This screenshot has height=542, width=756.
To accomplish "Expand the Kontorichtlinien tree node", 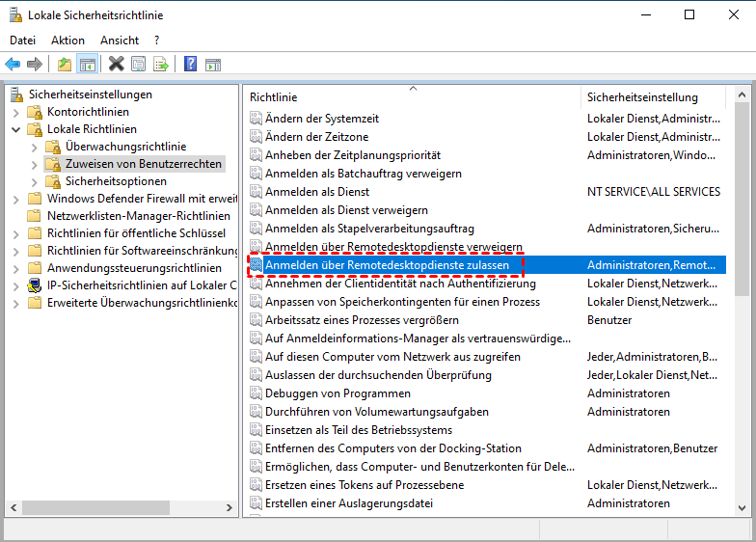I will (16, 112).
